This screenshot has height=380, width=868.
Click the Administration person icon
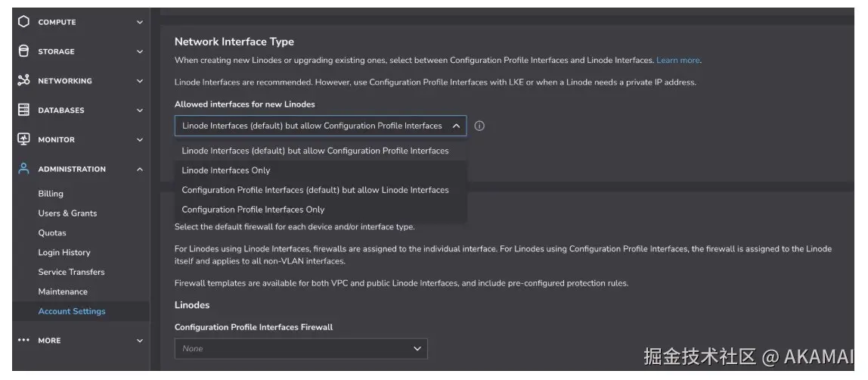pos(23,168)
